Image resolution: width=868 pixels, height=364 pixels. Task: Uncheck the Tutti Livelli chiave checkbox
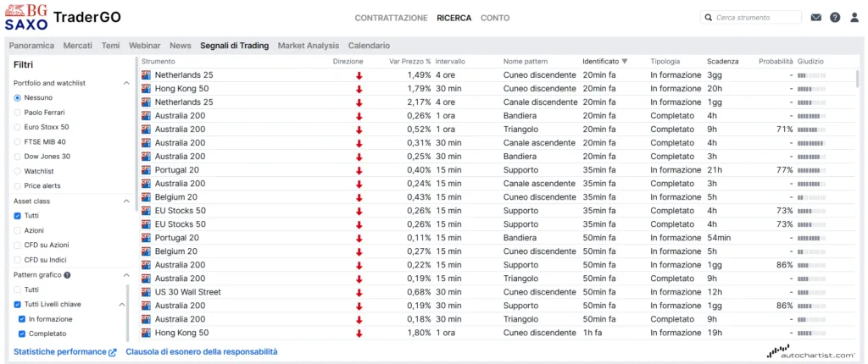pos(18,304)
